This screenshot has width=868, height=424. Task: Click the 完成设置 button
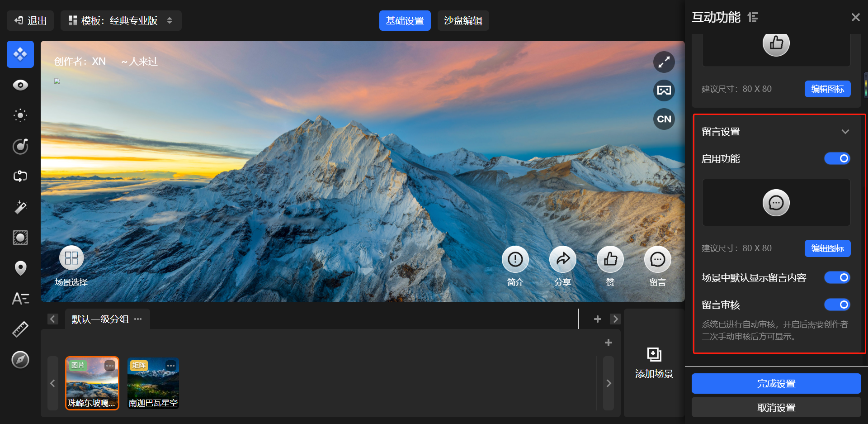pos(776,384)
